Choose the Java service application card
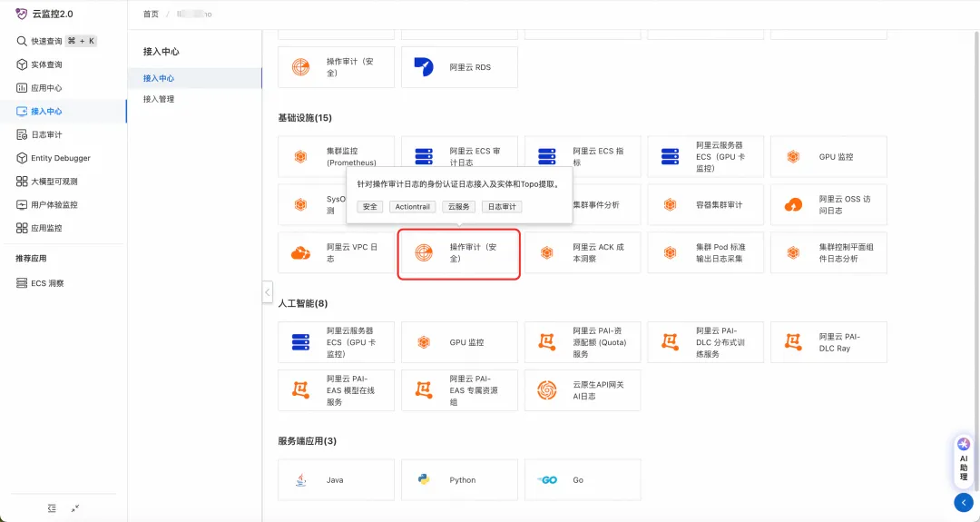Viewport: 980px width, 522px height. (336, 479)
